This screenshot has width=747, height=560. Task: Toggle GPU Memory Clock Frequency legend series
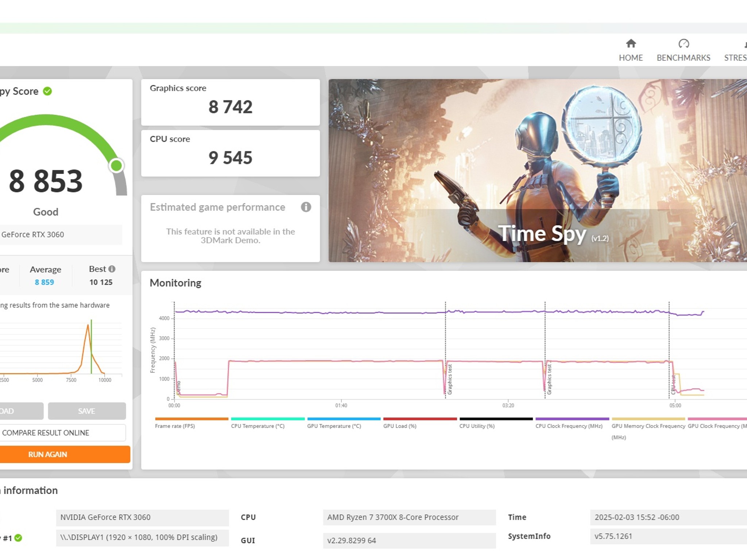pyautogui.click(x=648, y=429)
